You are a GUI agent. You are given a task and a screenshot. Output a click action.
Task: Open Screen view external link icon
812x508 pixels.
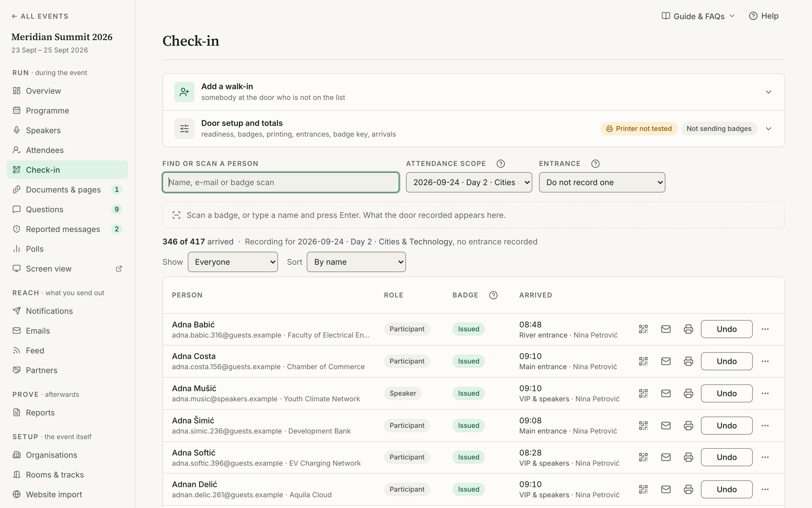point(119,269)
